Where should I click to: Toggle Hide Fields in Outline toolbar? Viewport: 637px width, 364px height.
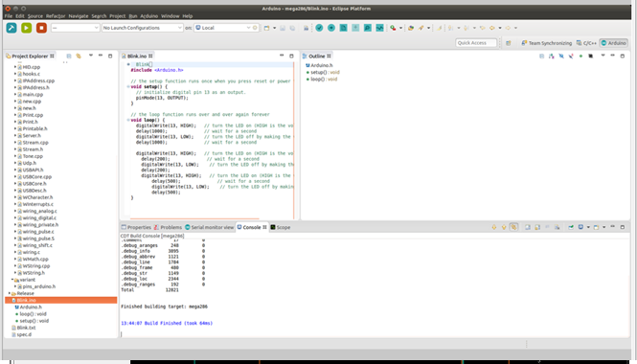561,57
